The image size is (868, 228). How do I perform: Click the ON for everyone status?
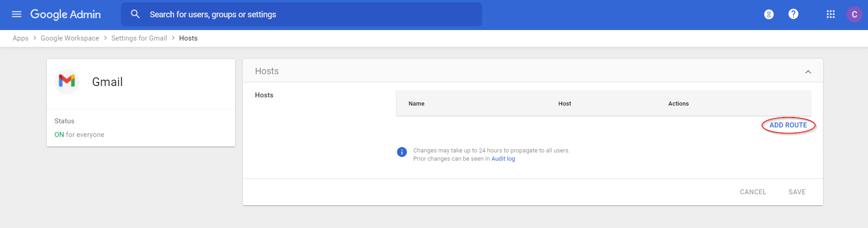80,135
